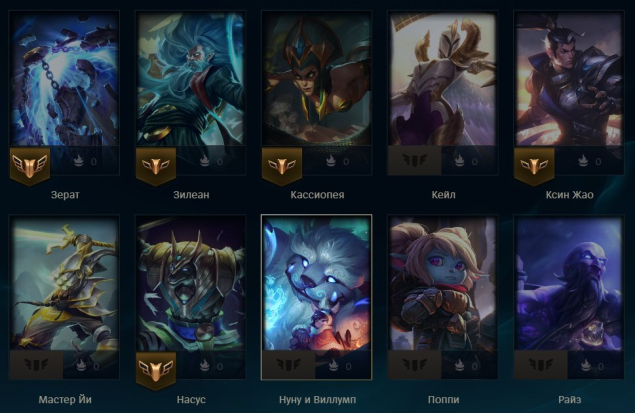Image resolution: width=635 pixels, height=413 pixels.
Task: Click Кассиопея's mastery crest icon
Action: pos(282,166)
